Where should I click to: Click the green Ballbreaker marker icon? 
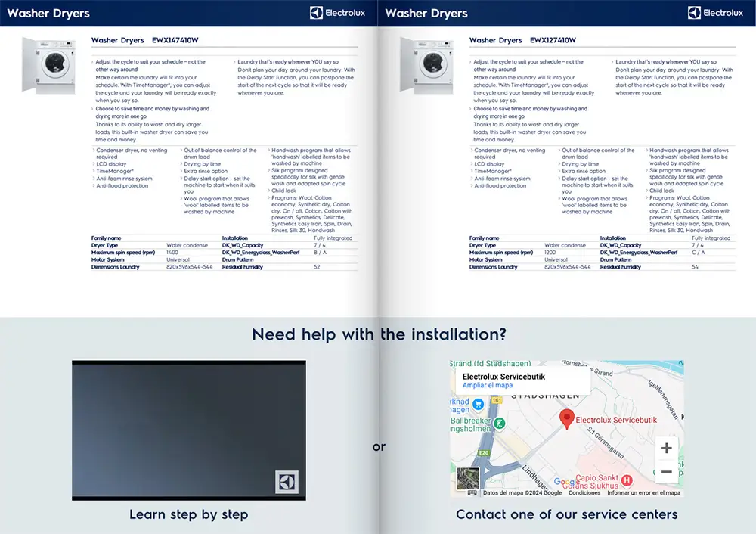coord(500,424)
